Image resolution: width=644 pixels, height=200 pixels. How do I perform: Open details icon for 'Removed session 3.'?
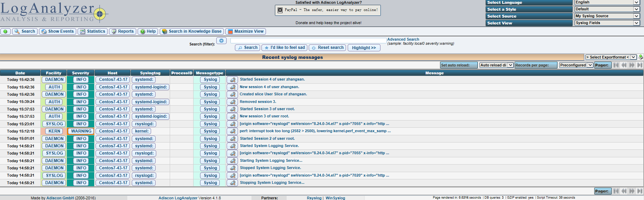click(x=232, y=102)
